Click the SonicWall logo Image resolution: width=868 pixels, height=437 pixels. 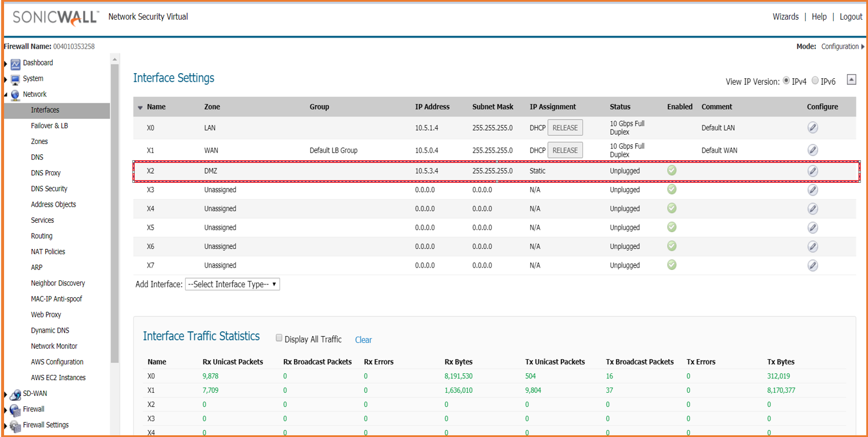pyautogui.click(x=56, y=17)
